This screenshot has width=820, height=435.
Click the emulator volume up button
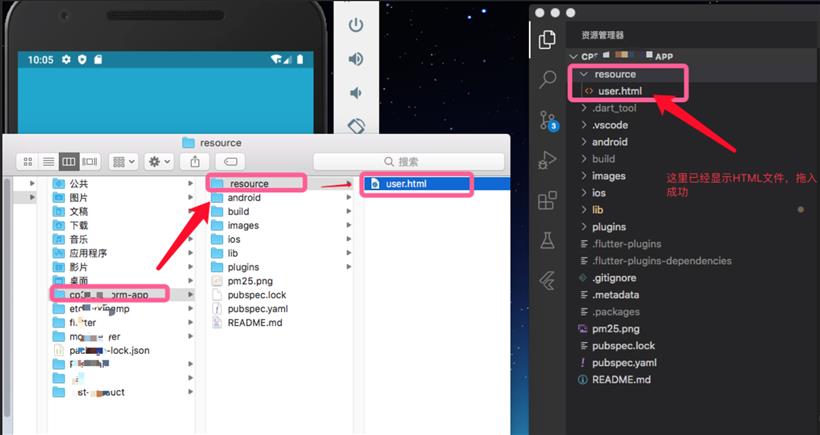point(356,59)
